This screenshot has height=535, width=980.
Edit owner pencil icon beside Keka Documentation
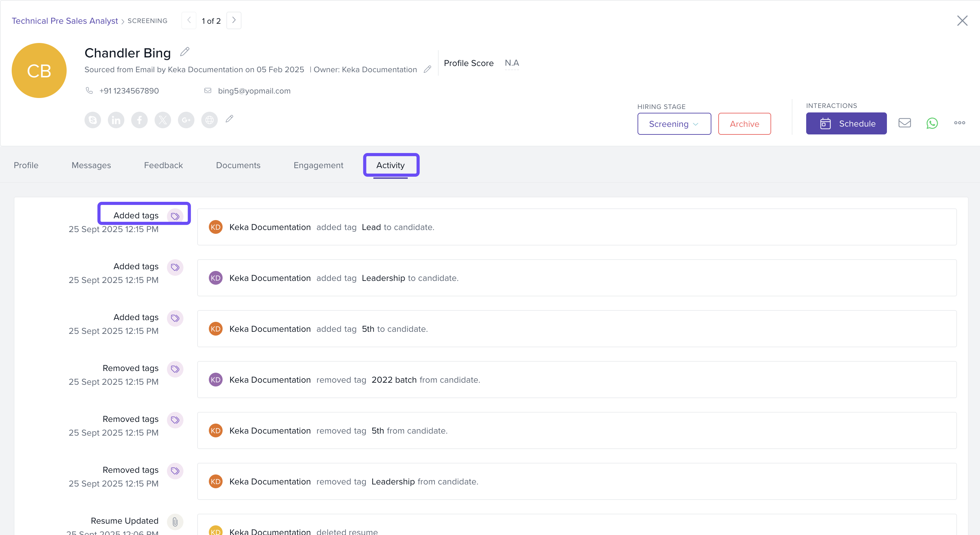point(427,69)
